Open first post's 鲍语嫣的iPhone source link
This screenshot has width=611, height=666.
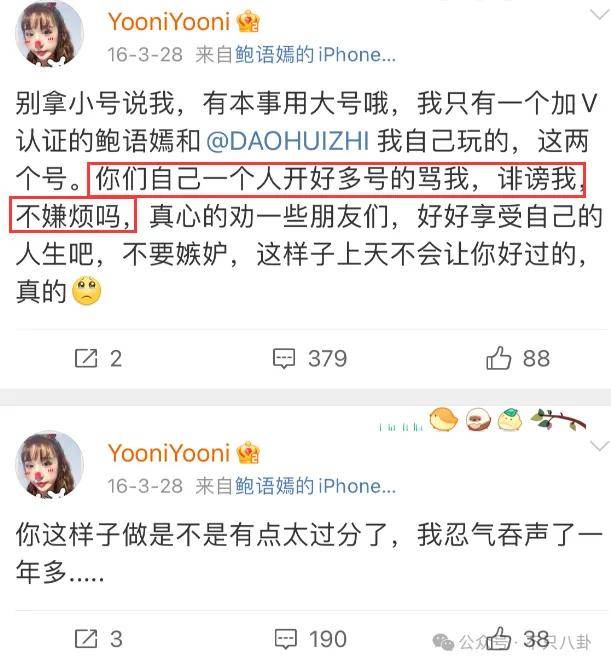point(315,55)
